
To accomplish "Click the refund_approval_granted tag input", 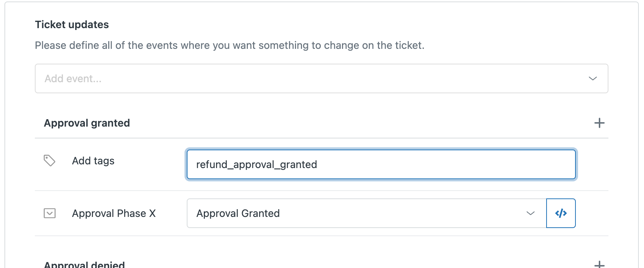I will pos(381,164).
